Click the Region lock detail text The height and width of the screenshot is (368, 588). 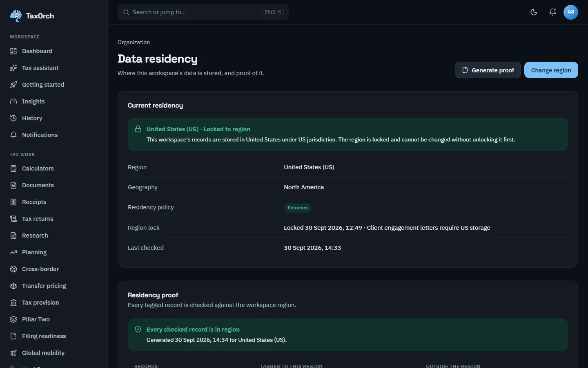click(387, 228)
